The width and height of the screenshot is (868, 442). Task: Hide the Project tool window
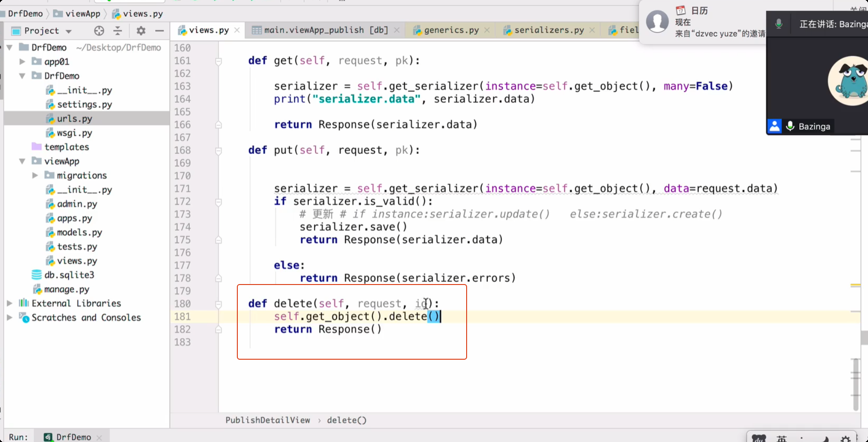tap(160, 30)
